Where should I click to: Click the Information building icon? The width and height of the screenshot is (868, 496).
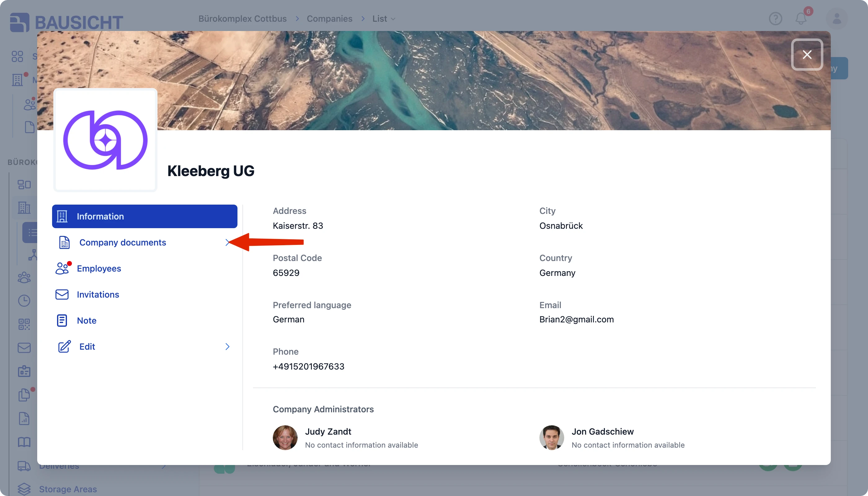62,216
